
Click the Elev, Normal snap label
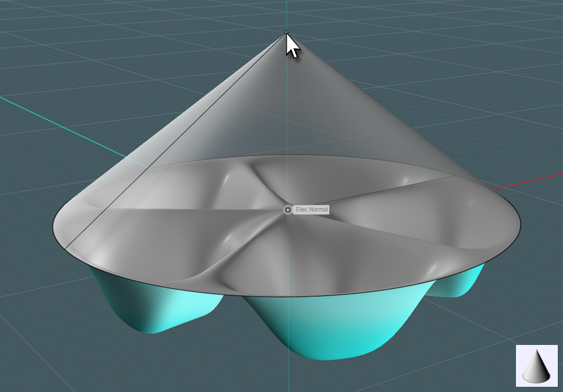pos(312,210)
